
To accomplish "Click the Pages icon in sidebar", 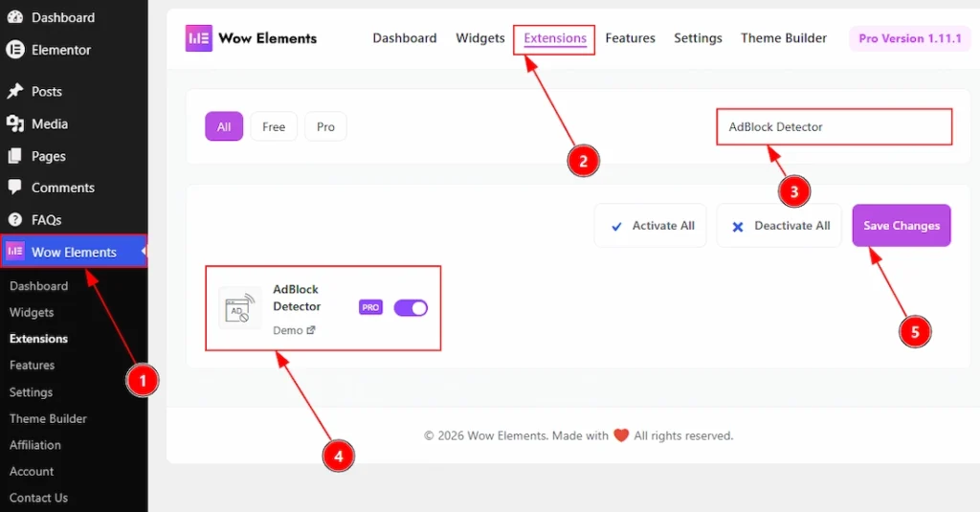I will coord(15,156).
